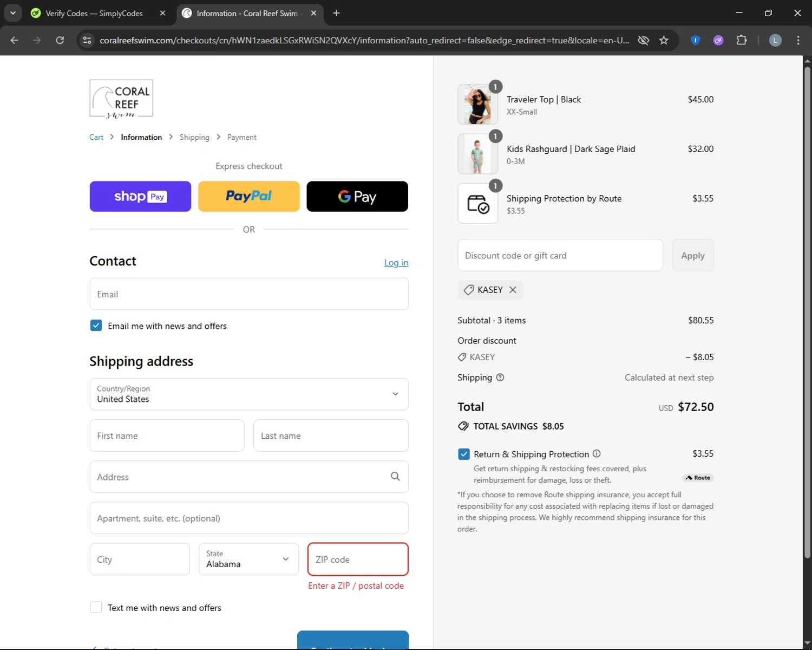Click the Shipping help question icon

pyautogui.click(x=500, y=378)
